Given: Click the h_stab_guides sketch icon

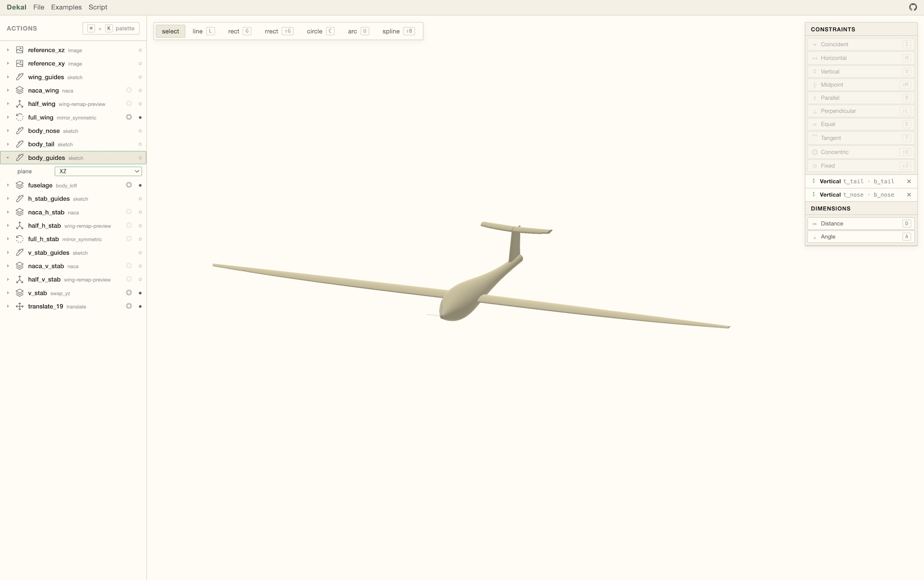Looking at the screenshot, I should coord(20,198).
